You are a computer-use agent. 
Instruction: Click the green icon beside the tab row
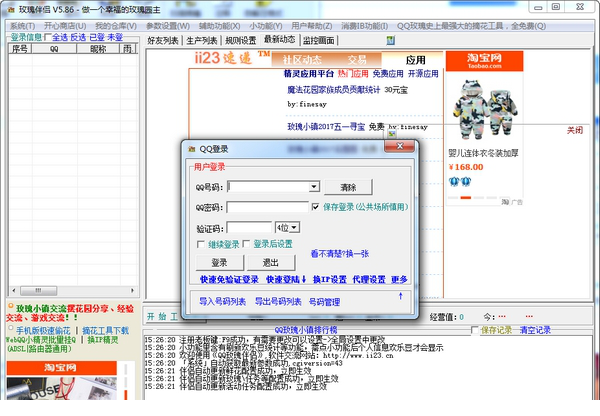pos(390,40)
